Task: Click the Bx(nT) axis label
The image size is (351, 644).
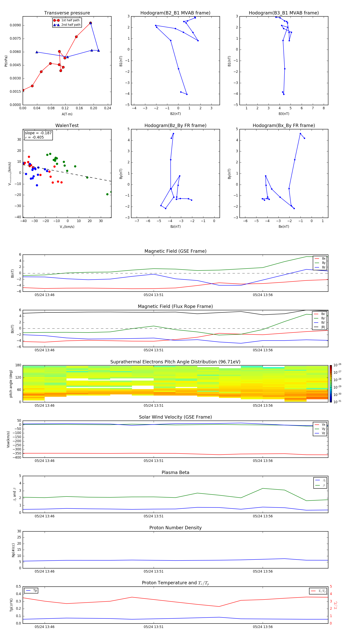Action: (284, 227)
